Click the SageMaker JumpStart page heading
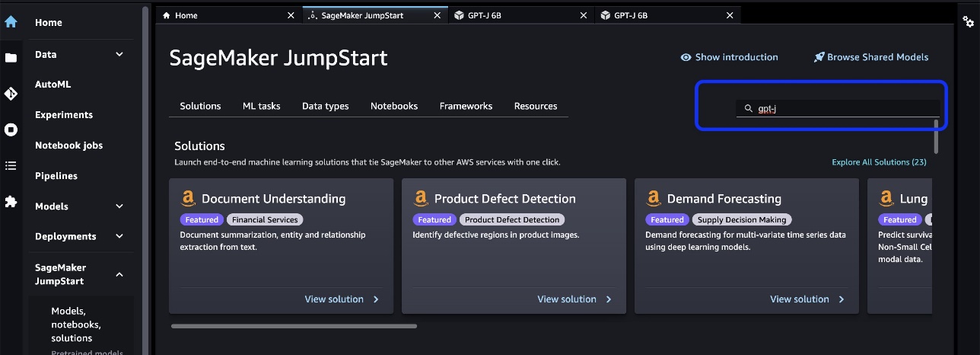This screenshot has height=355, width=980. [x=278, y=58]
